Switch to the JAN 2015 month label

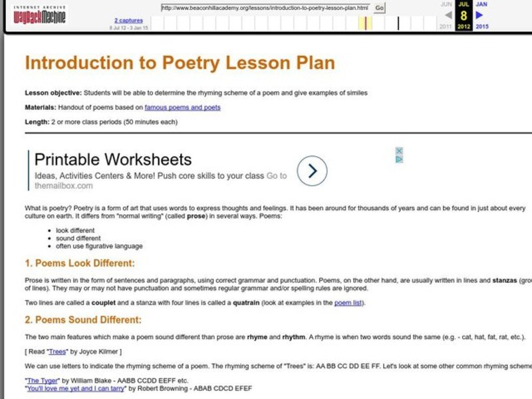pyautogui.click(x=480, y=5)
